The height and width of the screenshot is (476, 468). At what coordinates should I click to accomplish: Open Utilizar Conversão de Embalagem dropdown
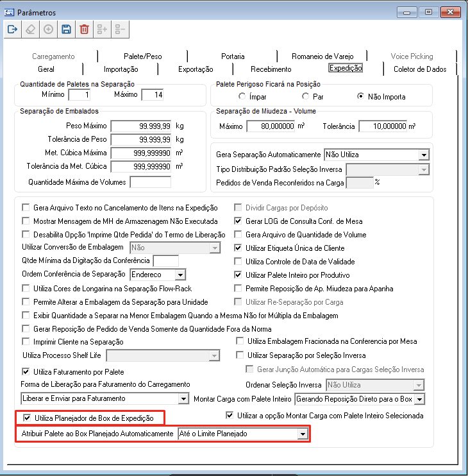tap(215, 248)
